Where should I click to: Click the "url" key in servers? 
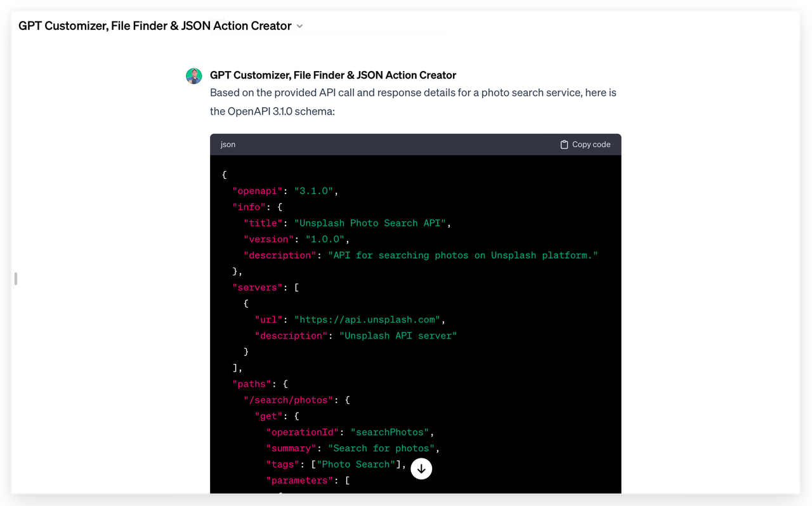pos(269,320)
